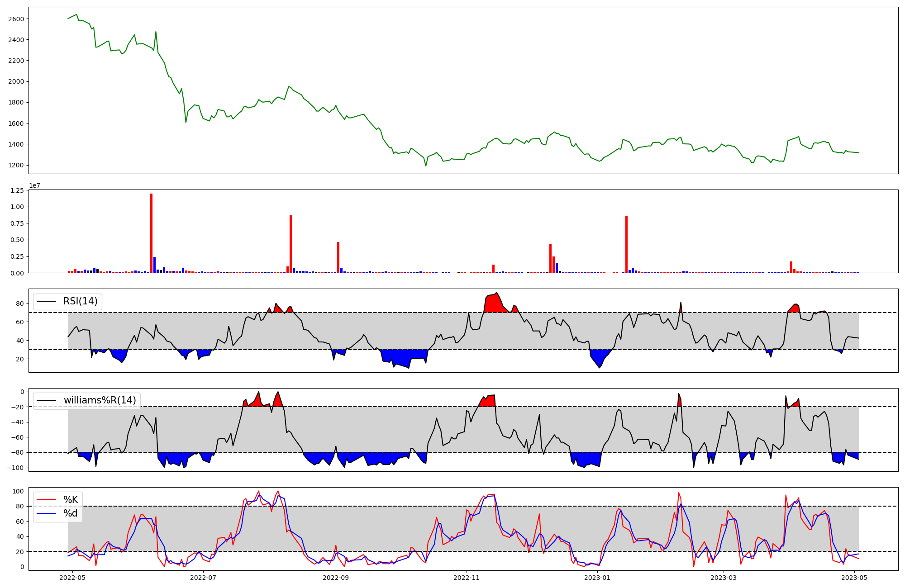This screenshot has width=905, height=588.
Task: Click the -100 Williams %R axis tick
Action: pos(15,468)
